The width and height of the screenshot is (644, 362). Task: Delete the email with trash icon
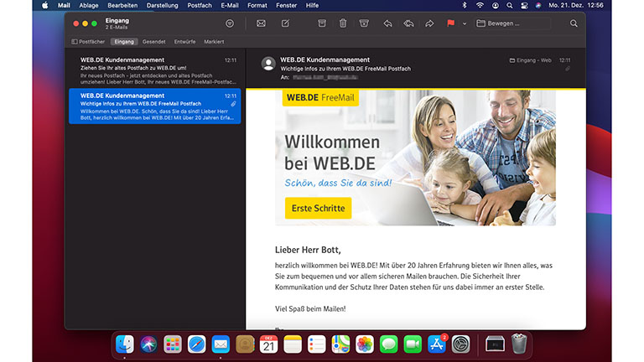[x=343, y=23]
